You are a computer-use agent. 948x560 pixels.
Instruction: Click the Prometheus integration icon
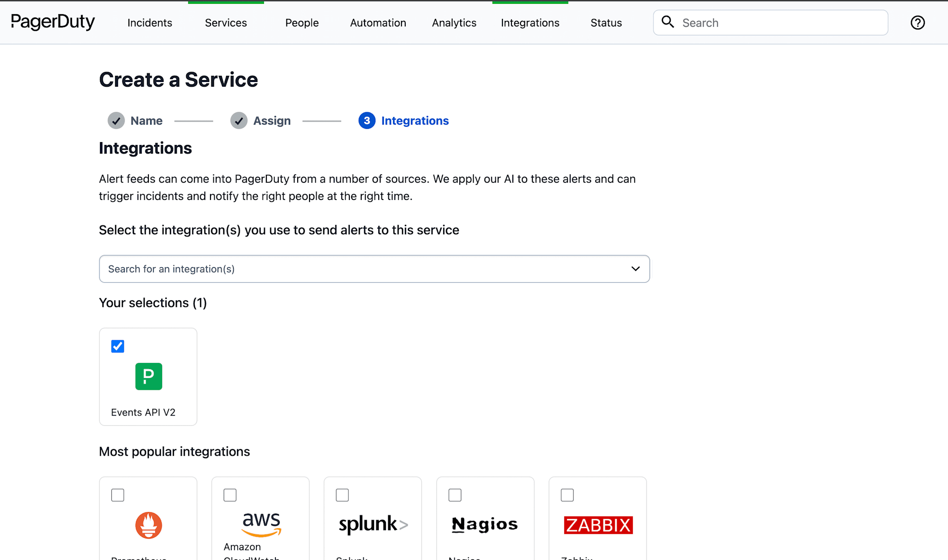point(148,525)
